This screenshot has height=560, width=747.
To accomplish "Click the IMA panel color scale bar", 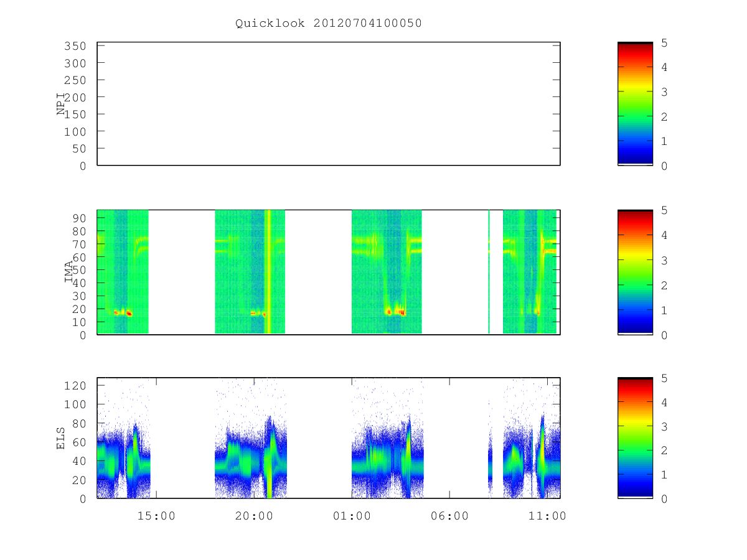I will pos(635,273).
